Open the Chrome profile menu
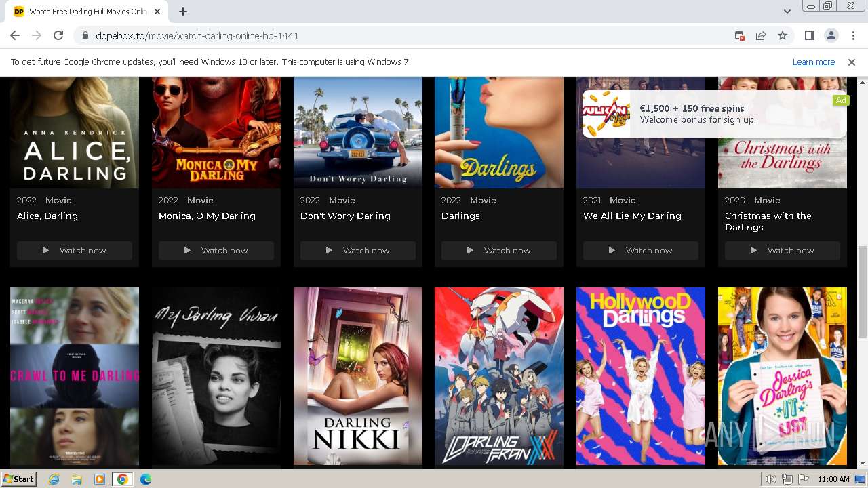The height and width of the screenshot is (488, 868). tap(831, 36)
